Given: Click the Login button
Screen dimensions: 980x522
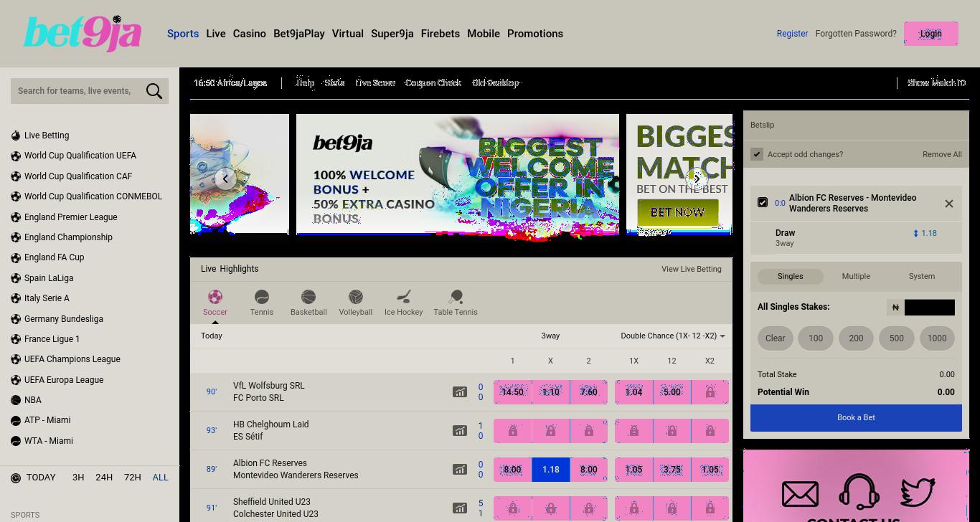Looking at the screenshot, I should click(931, 34).
